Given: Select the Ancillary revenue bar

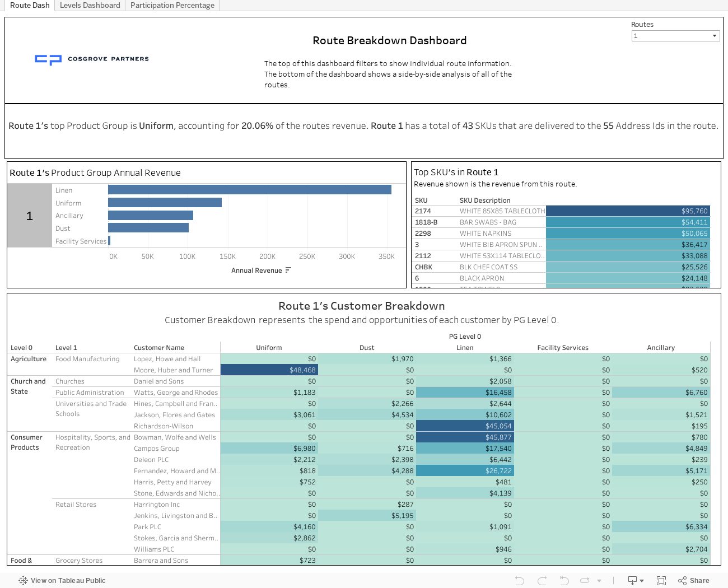Looking at the screenshot, I should coord(151,215).
